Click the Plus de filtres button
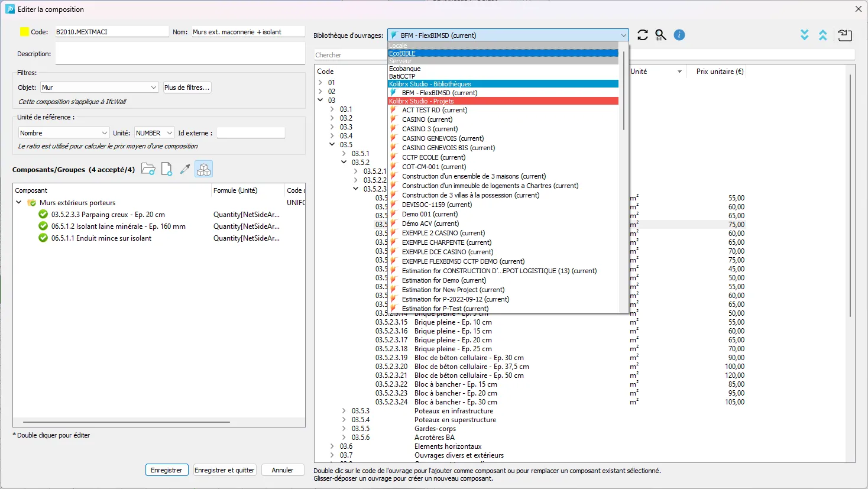 pyautogui.click(x=187, y=88)
